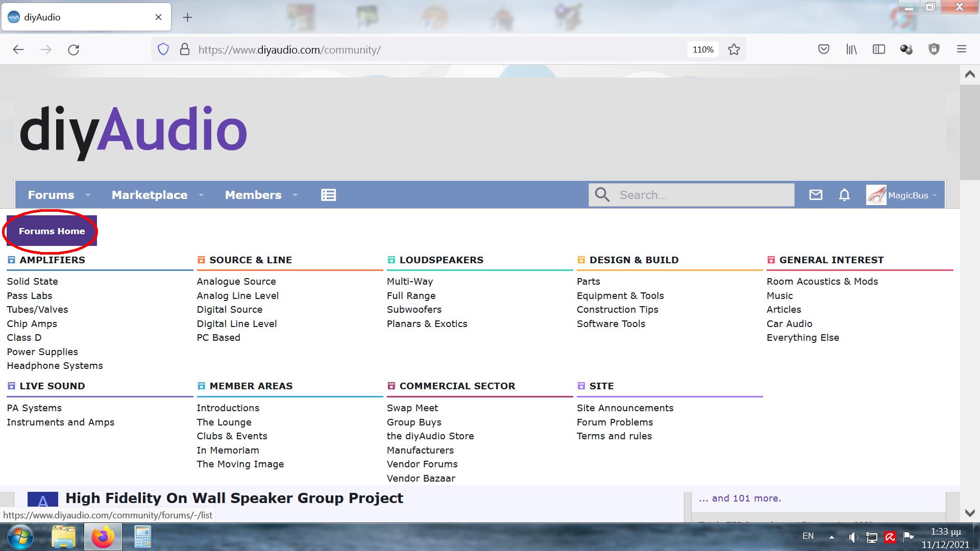Open the Class D forum
Viewport: 980px width, 551px height.
point(24,338)
